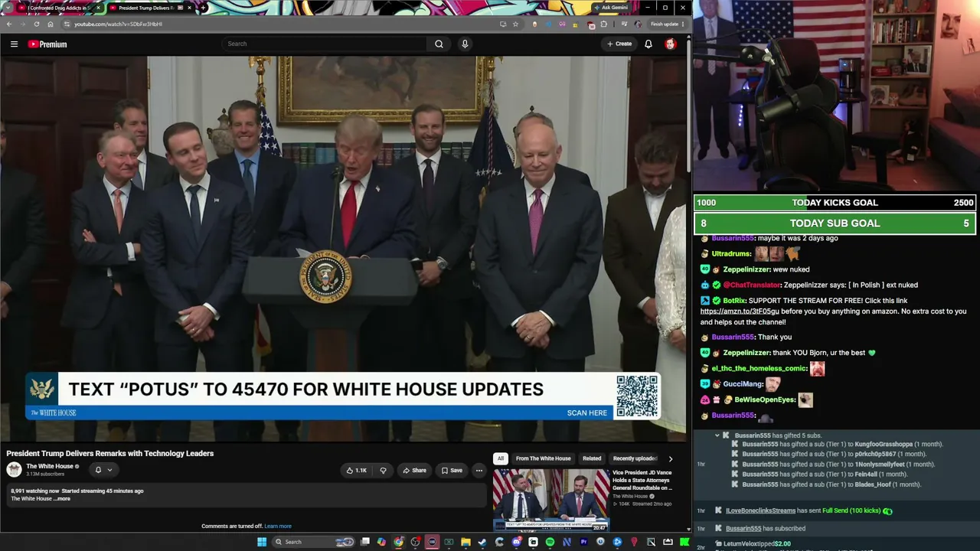Click the Windows taskbar Search box
Screen dimensions: 980x551
[314, 542]
